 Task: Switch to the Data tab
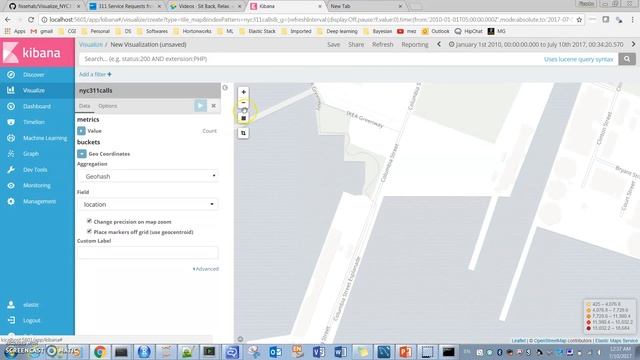click(x=84, y=106)
